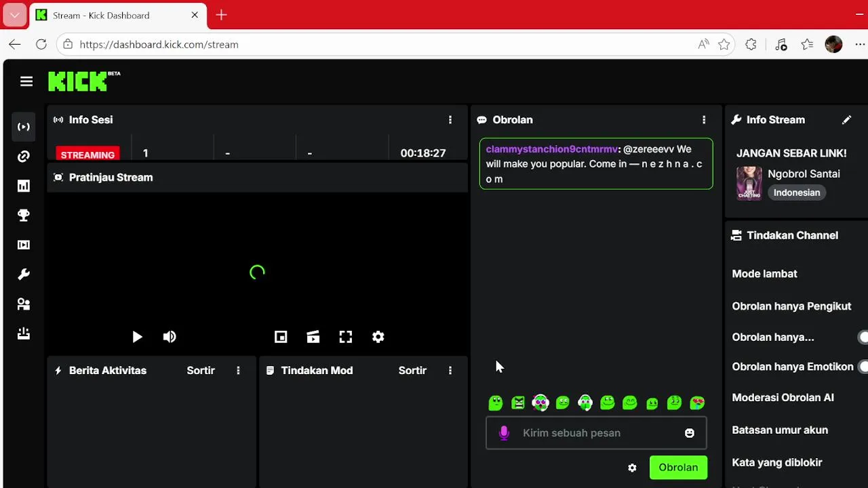The width and height of the screenshot is (868, 488).
Task: Go back in the browser
Action: pyautogui.click(x=15, y=45)
